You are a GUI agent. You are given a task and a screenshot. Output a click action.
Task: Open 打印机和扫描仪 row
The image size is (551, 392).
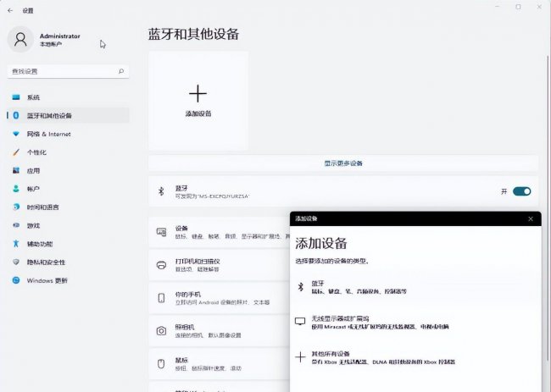click(220, 265)
